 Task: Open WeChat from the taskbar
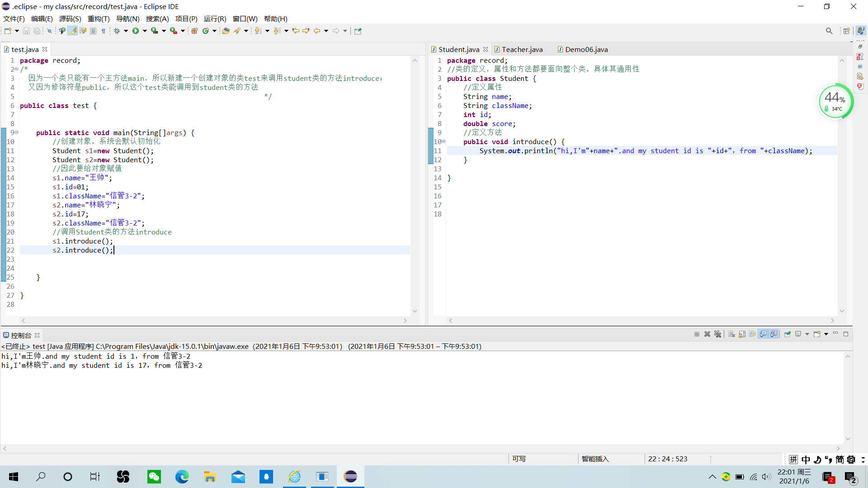point(154,477)
